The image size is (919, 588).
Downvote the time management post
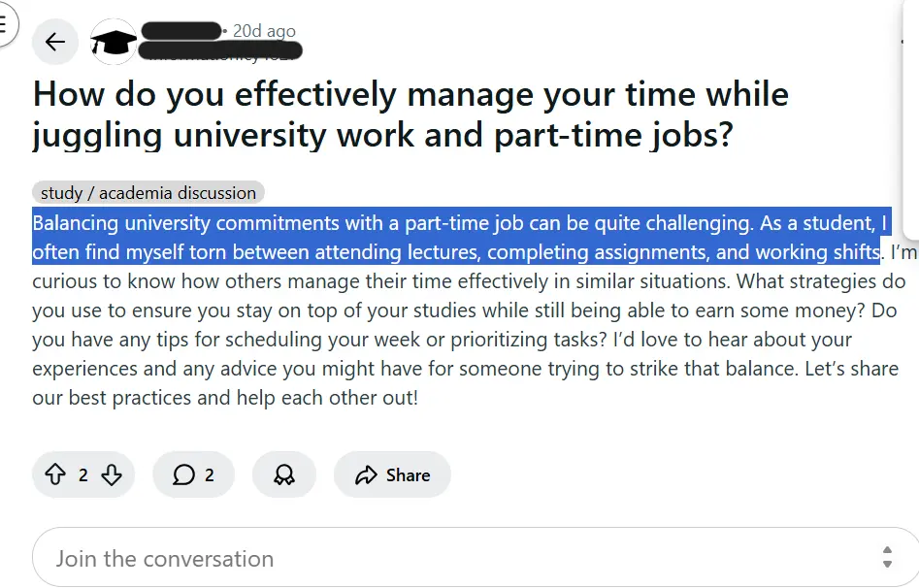tap(111, 474)
